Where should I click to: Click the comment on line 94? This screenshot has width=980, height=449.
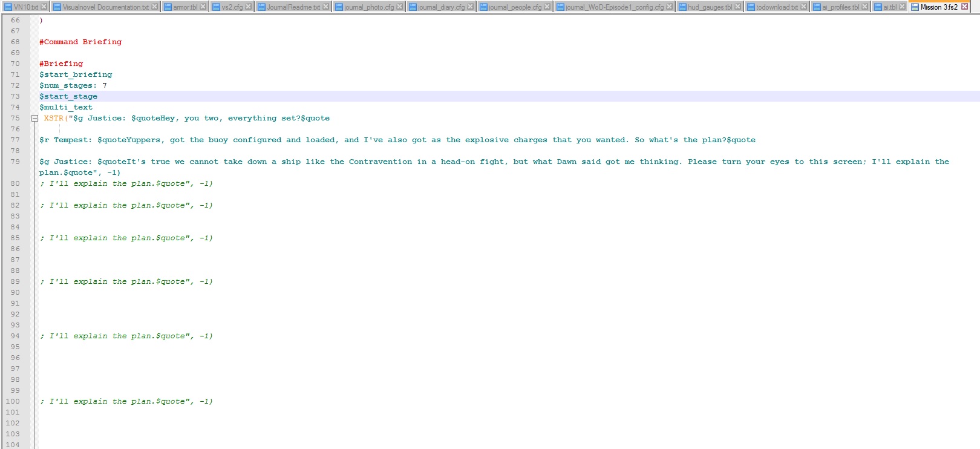pyautogui.click(x=126, y=336)
